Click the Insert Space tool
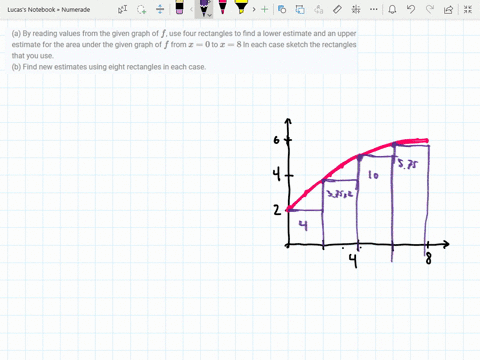This screenshot has width=480, height=360. pos(160,9)
